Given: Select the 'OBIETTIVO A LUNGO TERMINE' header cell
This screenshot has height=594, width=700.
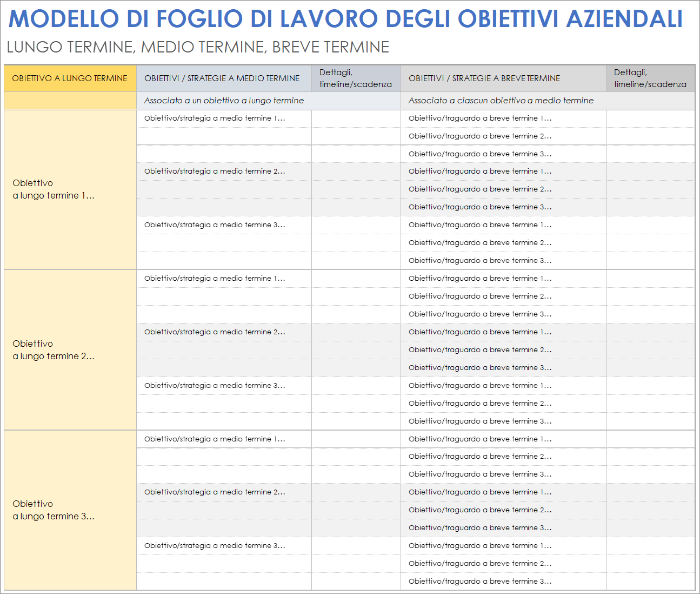Looking at the screenshot, I should coord(70,78).
